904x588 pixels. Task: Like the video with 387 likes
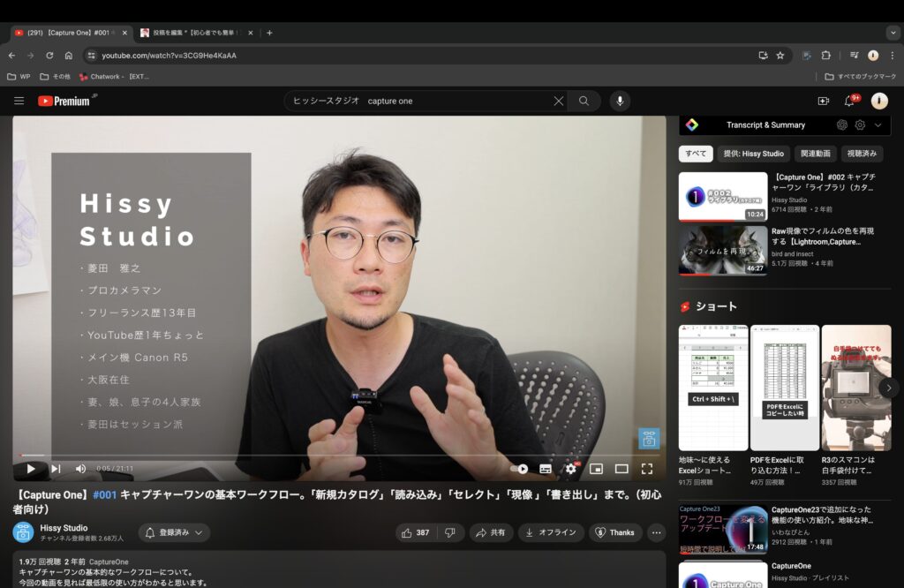(x=416, y=532)
